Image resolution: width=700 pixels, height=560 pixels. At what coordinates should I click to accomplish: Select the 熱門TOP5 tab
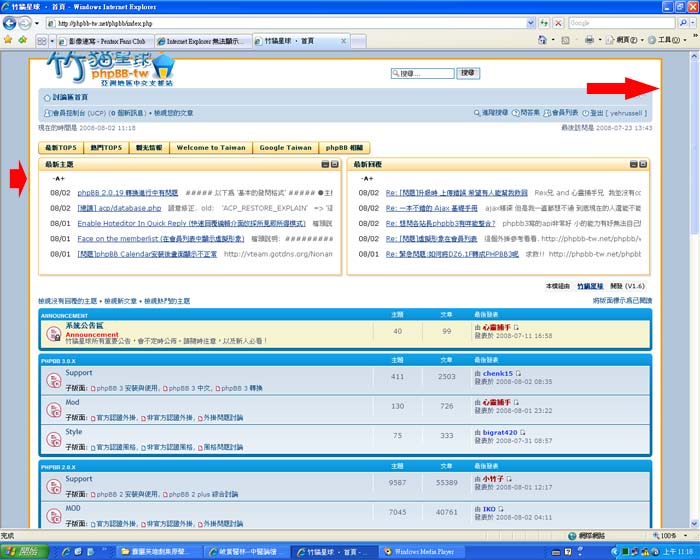(106, 147)
